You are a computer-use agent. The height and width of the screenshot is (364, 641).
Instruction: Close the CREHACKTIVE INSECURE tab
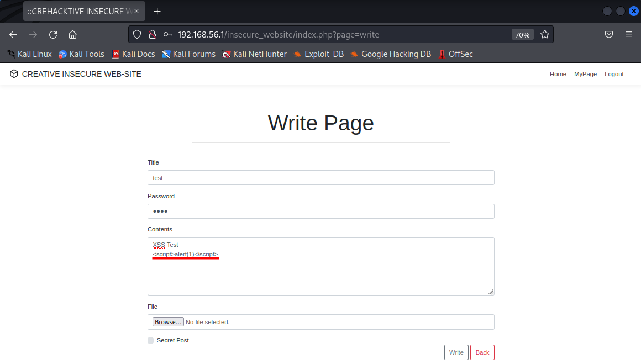pos(136,12)
